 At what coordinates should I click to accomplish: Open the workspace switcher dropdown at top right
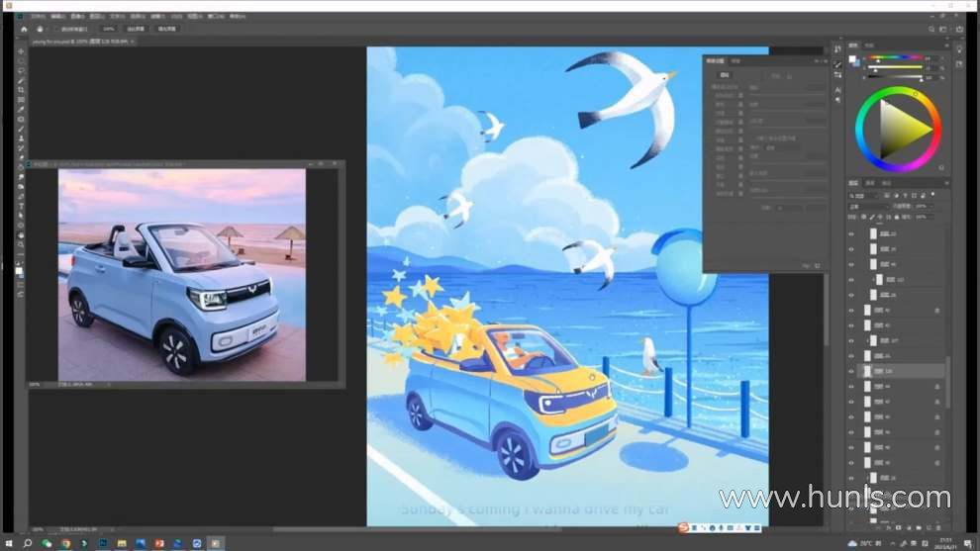tap(943, 29)
